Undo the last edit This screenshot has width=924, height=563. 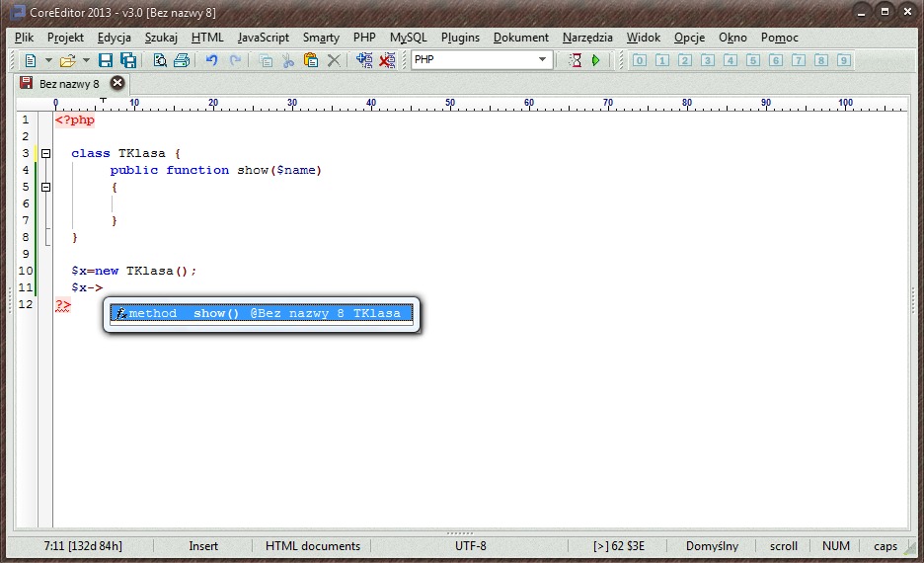(211, 60)
